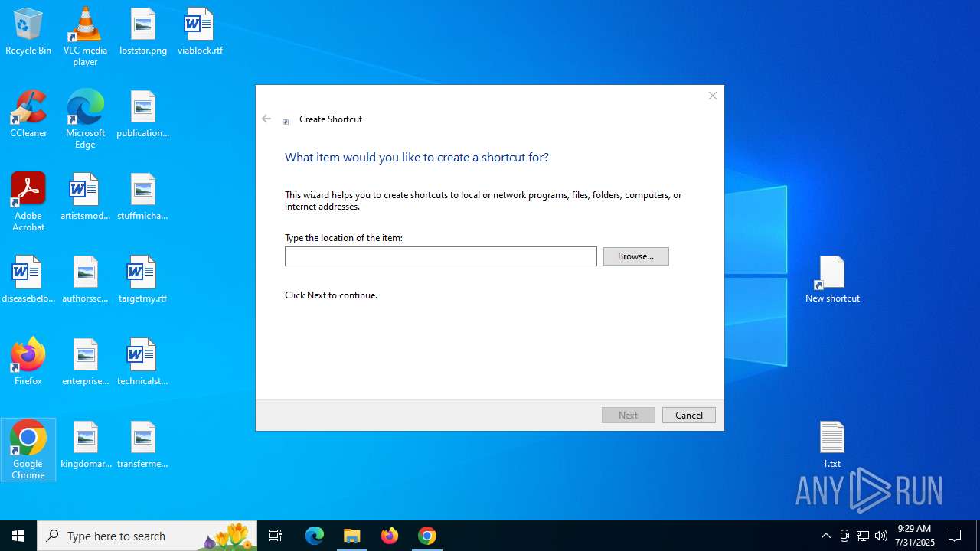The height and width of the screenshot is (551, 980).
Task: Select the loststar.png file icon
Action: (x=143, y=32)
